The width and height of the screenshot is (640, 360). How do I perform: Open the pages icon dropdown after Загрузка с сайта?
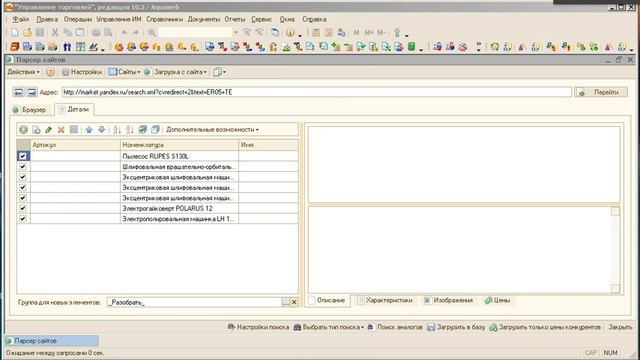tap(219, 72)
